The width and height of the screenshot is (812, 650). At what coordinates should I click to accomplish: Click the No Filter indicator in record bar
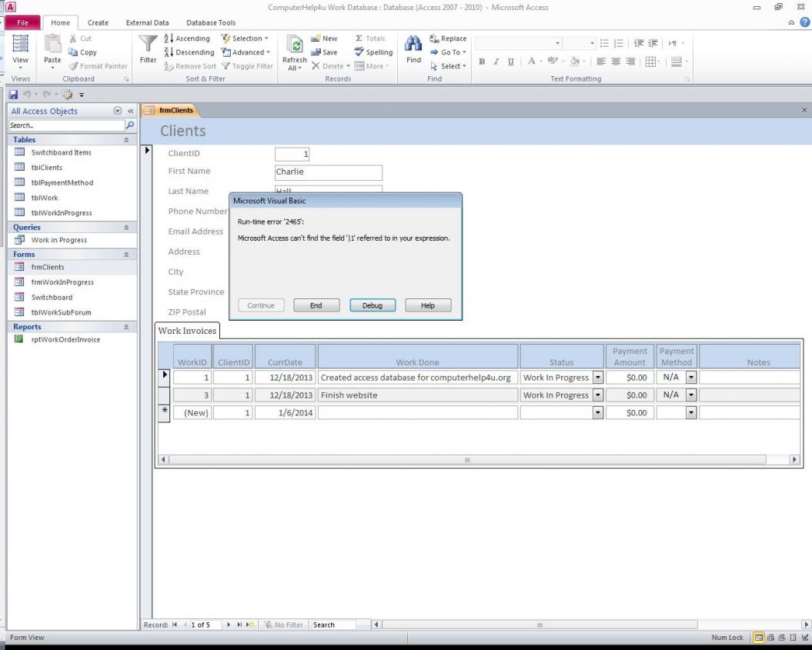282,625
